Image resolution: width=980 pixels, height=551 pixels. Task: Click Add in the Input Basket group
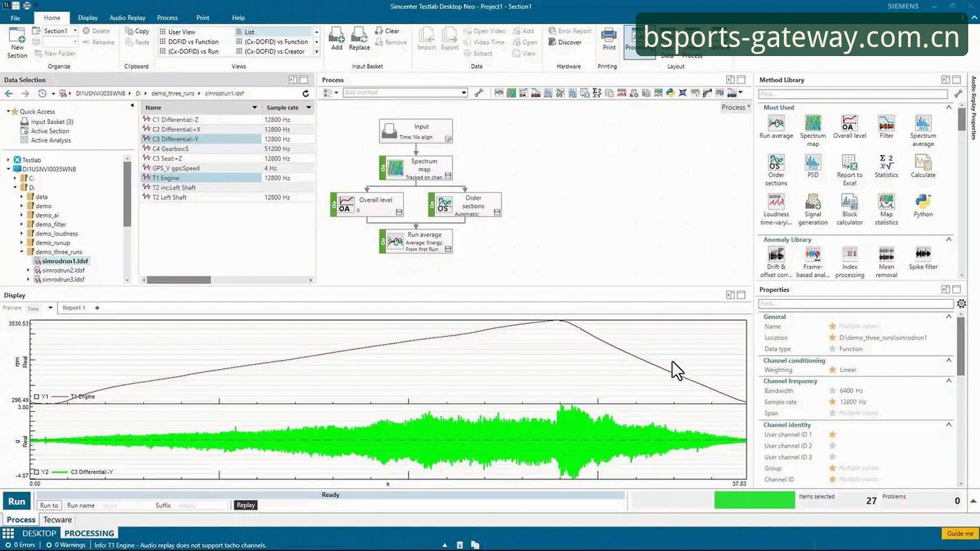[337, 39]
